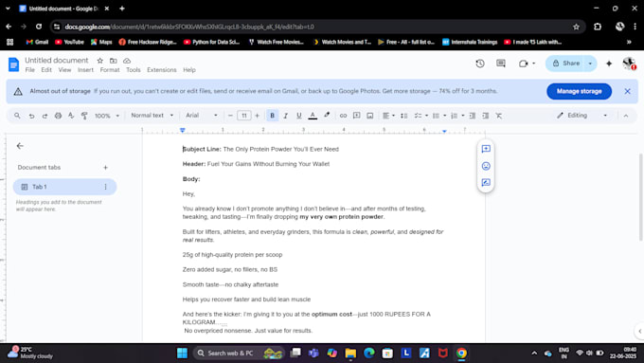The width and height of the screenshot is (644, 363).
Task: Open the View menu
Action: point(64,70)
